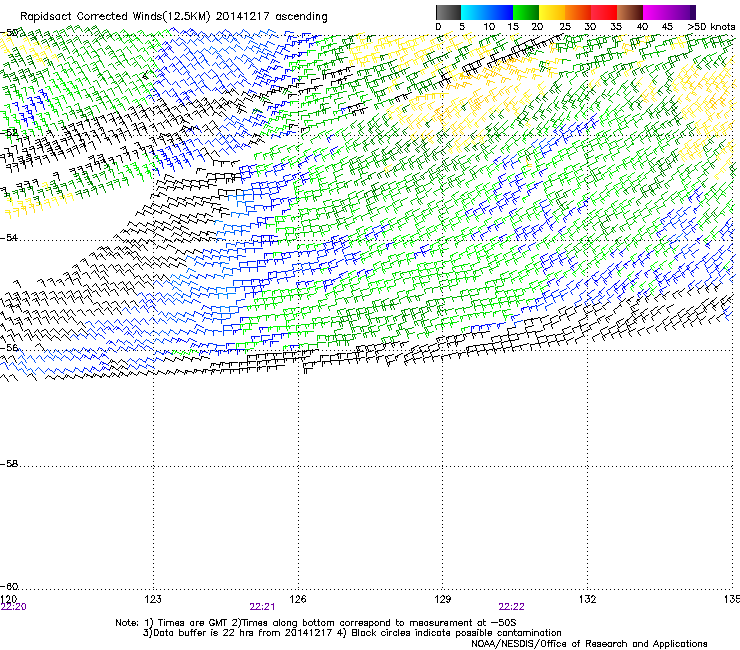740x650 pixels.
Task: Click the word 'ascending' in the title
Action: pyautogui.click(x=301, y=17)
